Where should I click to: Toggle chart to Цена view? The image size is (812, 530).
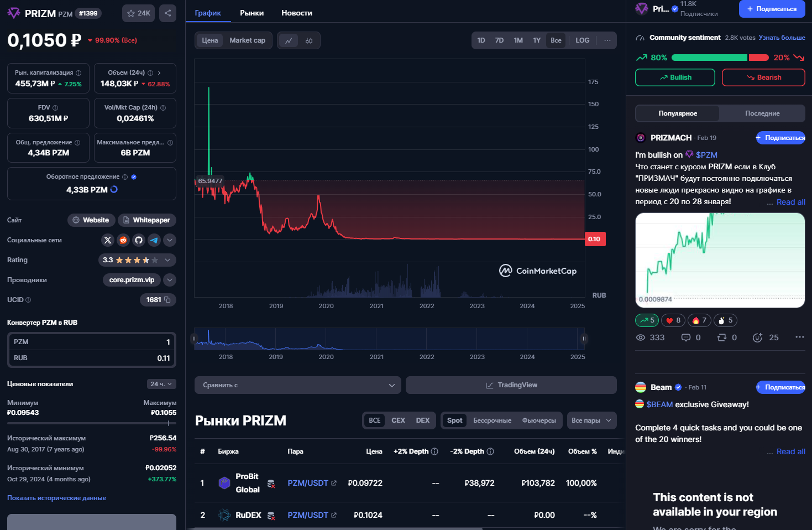[x=210, y=40]
